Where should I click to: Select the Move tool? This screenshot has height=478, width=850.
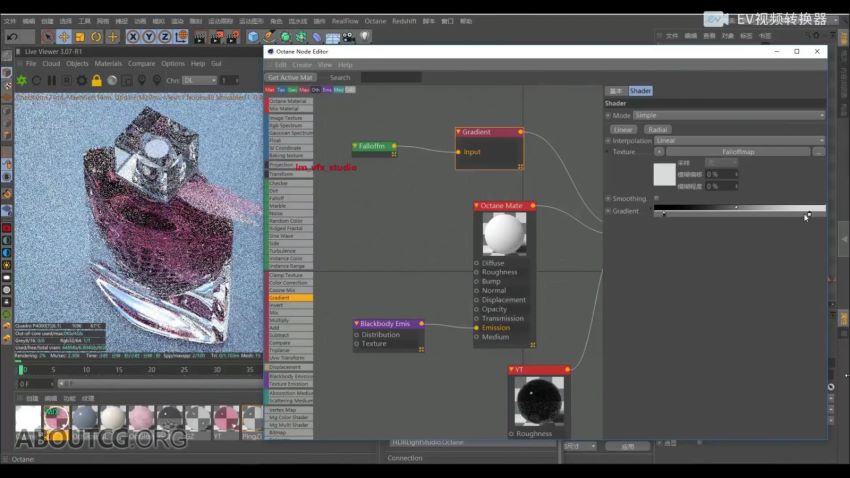tap(64, 37)
